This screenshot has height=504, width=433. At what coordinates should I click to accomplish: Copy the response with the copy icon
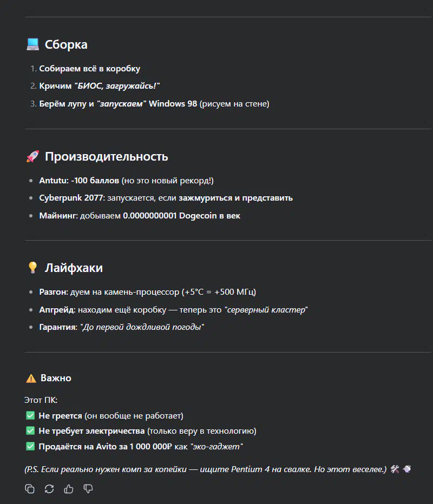point(30,489)
